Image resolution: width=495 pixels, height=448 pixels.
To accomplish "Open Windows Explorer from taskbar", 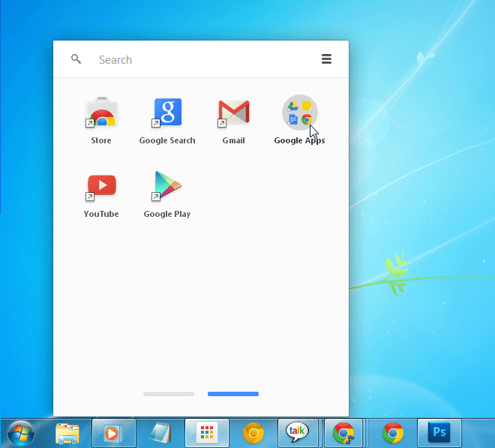I will coord(67,434).
